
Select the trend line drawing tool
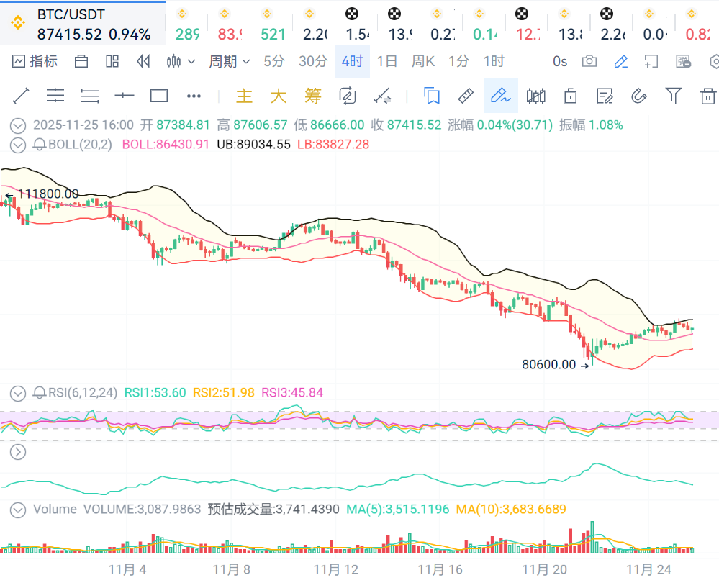click(x=20, y=96)
